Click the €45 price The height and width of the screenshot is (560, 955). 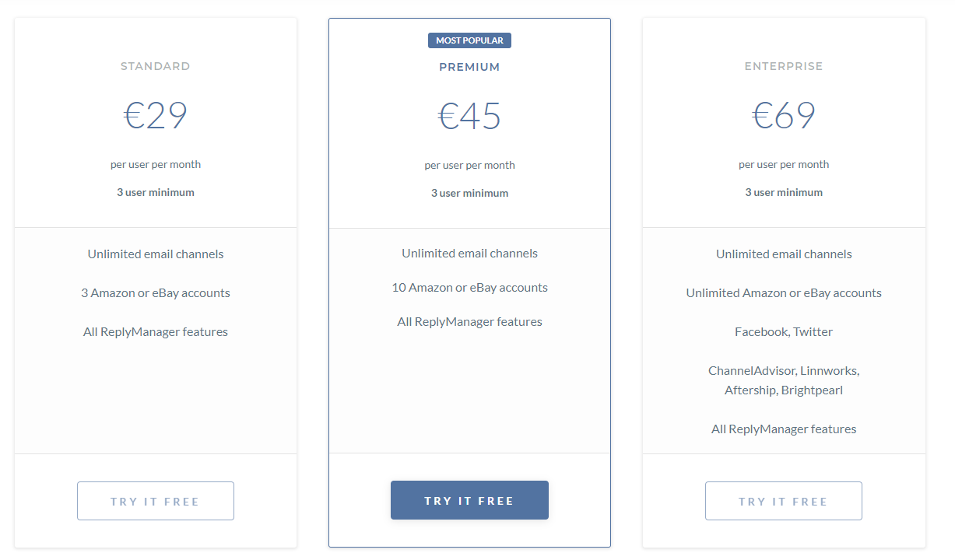[x=469, y=117]
